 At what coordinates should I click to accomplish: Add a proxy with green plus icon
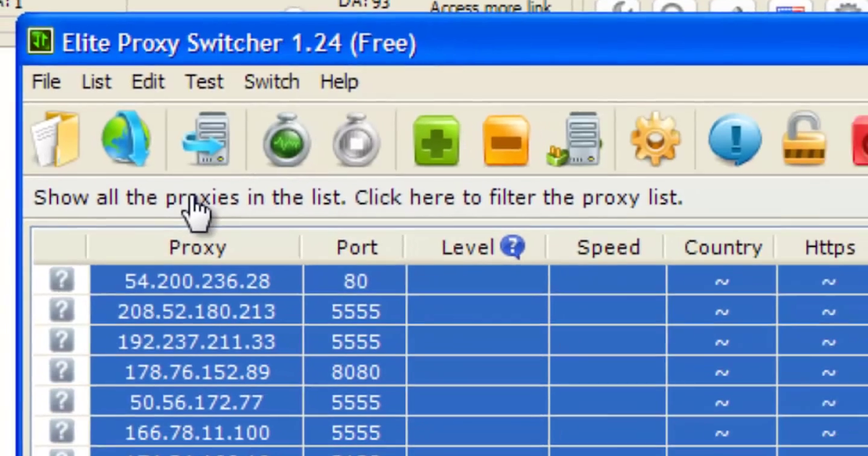[437, 140]
